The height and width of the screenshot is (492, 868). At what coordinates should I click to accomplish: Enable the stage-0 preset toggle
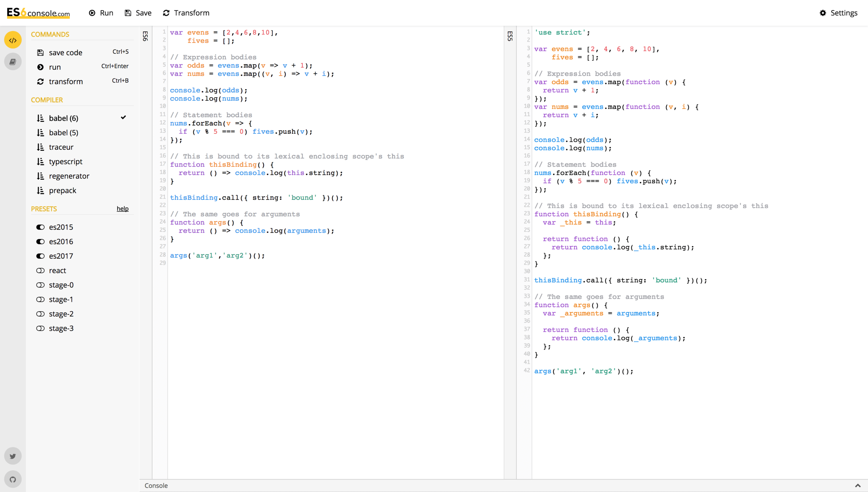(x=40, y=285)
